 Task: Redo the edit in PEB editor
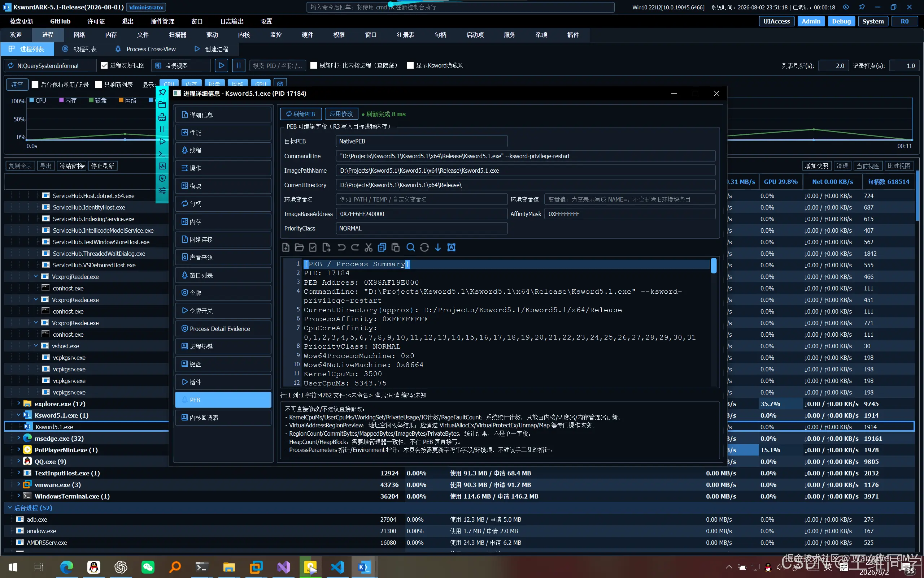click(x=355, y=247)
